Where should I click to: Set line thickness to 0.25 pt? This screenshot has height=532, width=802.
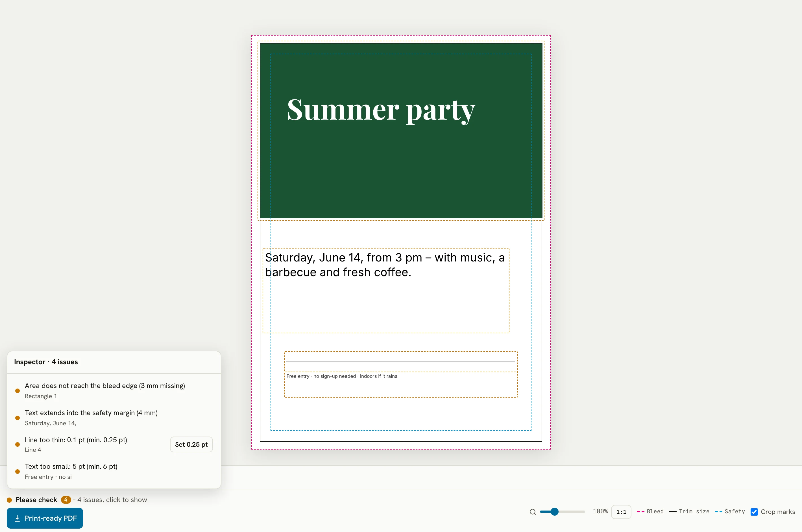click(x=191, y=444)
